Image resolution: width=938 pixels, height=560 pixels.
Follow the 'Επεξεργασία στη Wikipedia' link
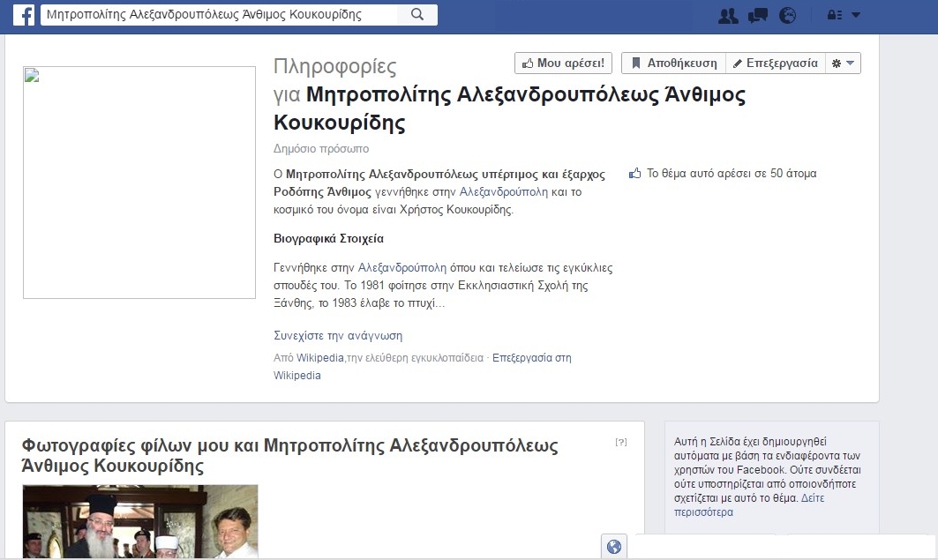[531, 358]
